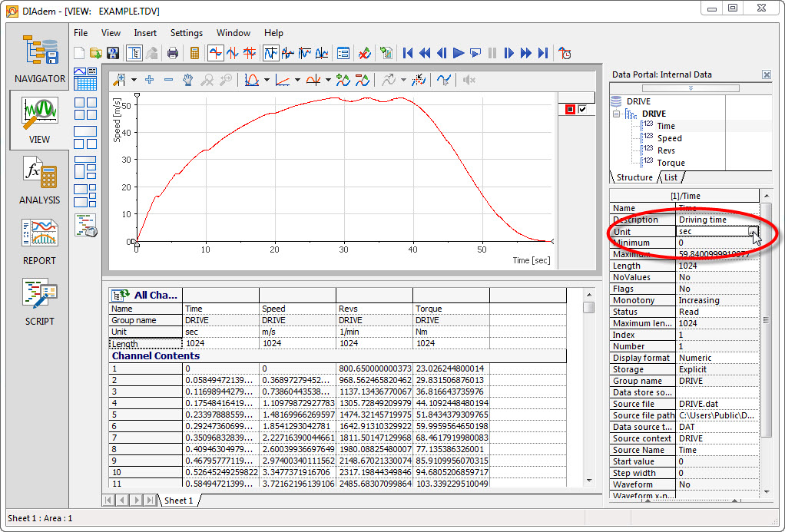Toggle the legend curve visibility checkbox
The width and height of the screenshot is (785, 532).
[582, 110]
